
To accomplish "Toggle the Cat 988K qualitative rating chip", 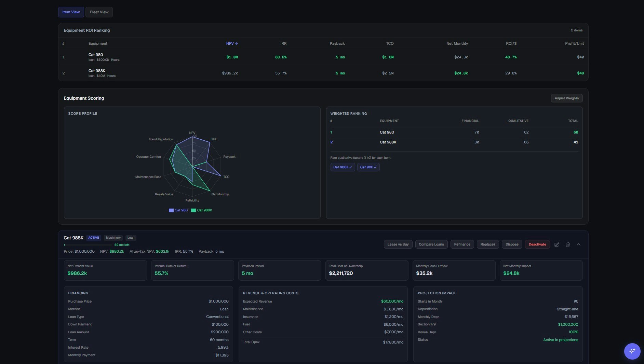I will click(x=343, y=167).
